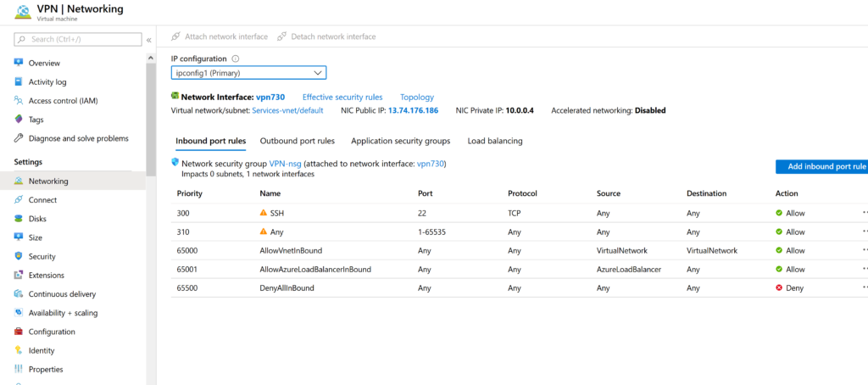Click the Deny action cell
This screenshot has height=385, width=868.
[x=789, y=288]
